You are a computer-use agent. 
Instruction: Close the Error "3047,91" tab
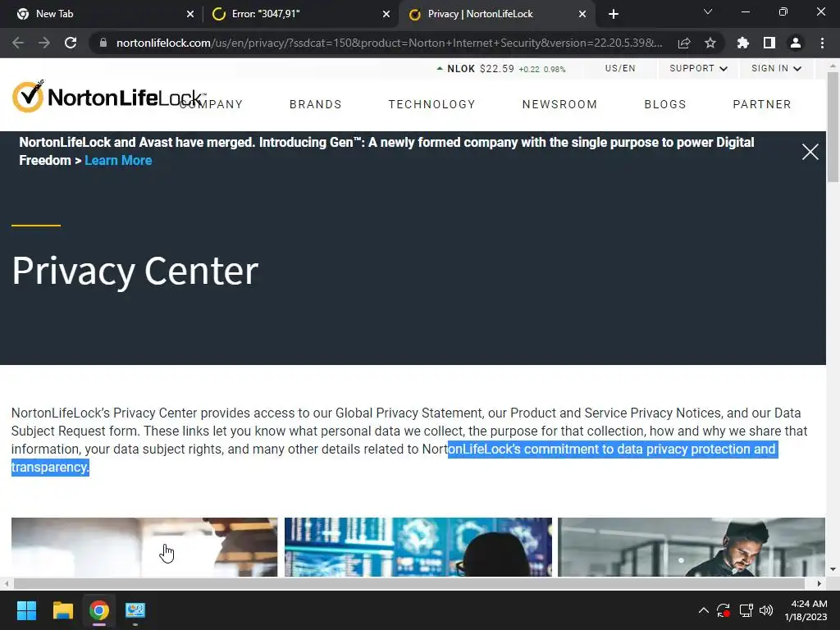(x=386, y=14)
